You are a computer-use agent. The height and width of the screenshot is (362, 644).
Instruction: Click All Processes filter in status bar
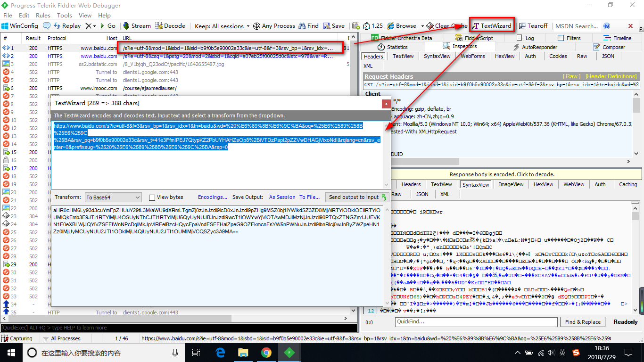(61, 338)
